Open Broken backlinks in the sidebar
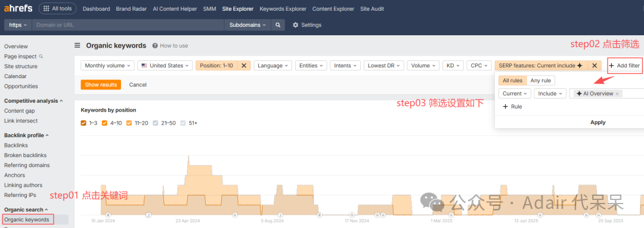 point(25,155)
